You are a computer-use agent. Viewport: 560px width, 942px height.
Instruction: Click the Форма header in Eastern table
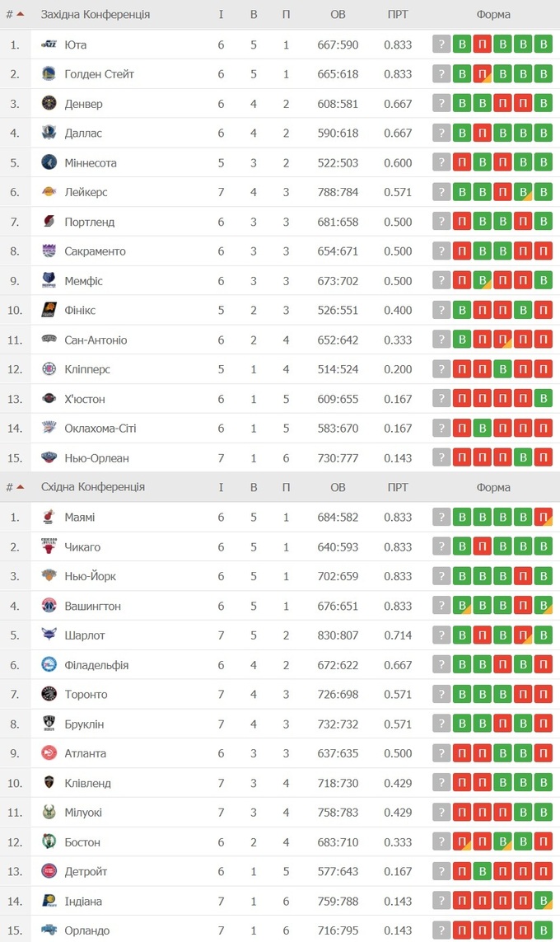(493, 486)
